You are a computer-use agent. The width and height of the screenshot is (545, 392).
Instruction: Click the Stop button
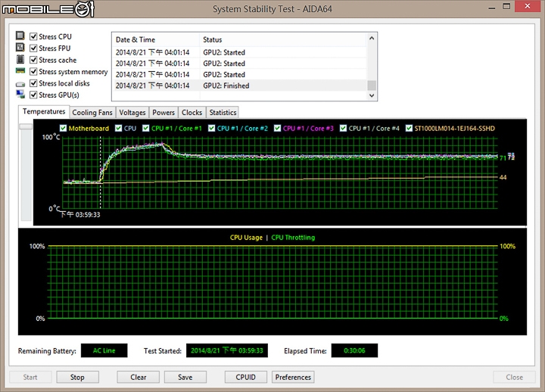[x=77, y=377]
